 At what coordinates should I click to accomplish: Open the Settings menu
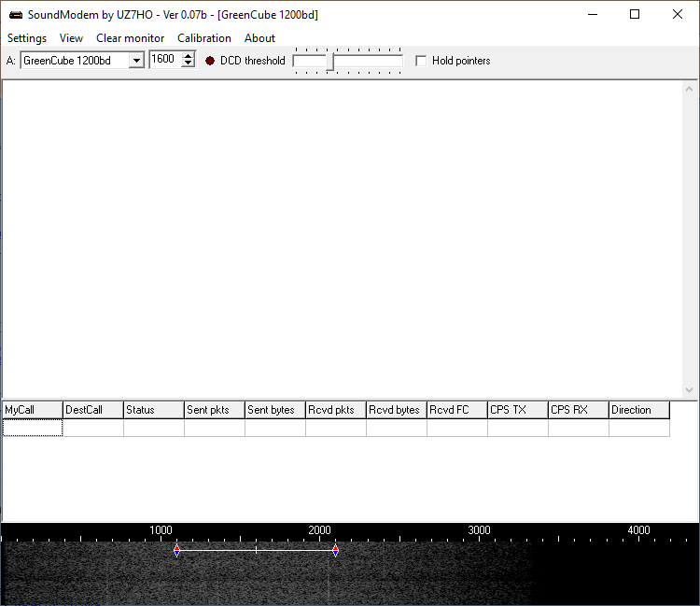coord(27,38)
